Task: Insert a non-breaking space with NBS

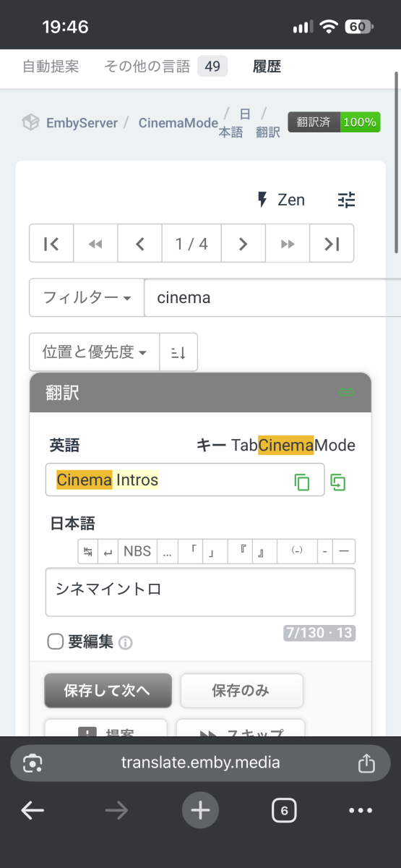Action: pos(137,551)
